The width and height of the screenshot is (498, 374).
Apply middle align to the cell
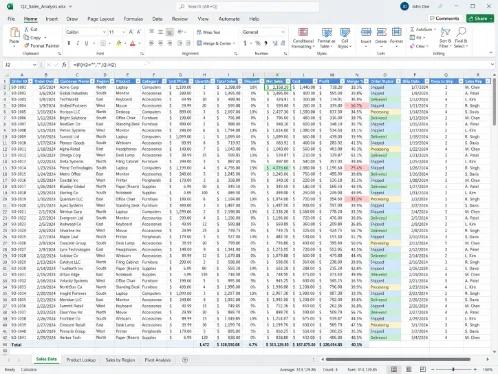tap(160, 32)
